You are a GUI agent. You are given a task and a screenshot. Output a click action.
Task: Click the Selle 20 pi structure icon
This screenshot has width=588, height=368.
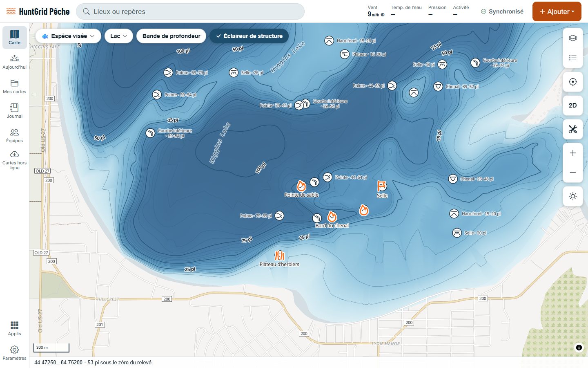click(x=457, y=233)
